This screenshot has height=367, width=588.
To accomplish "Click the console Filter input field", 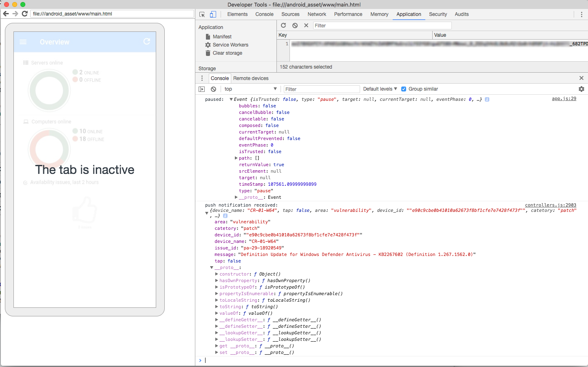I will tap(322, 89).
